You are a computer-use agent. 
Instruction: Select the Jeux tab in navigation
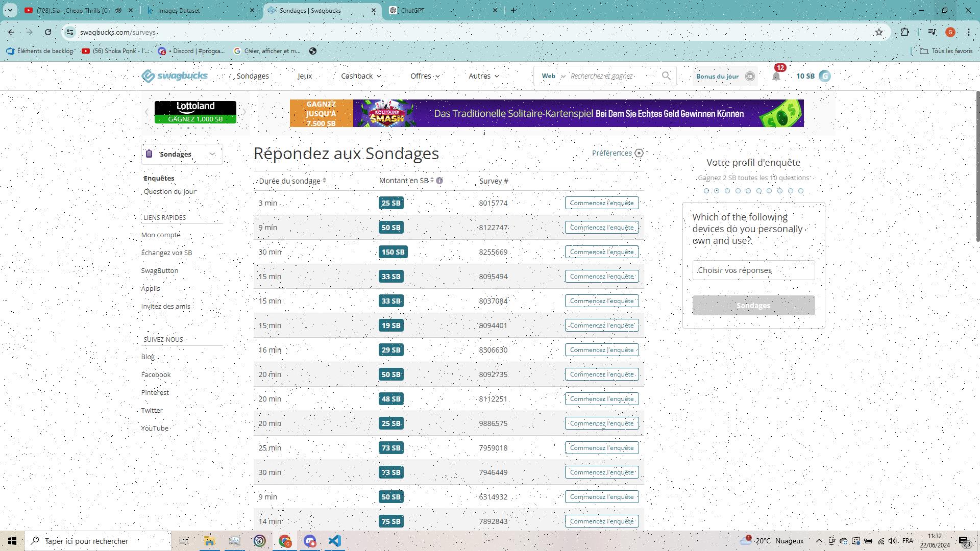[304, 76]
